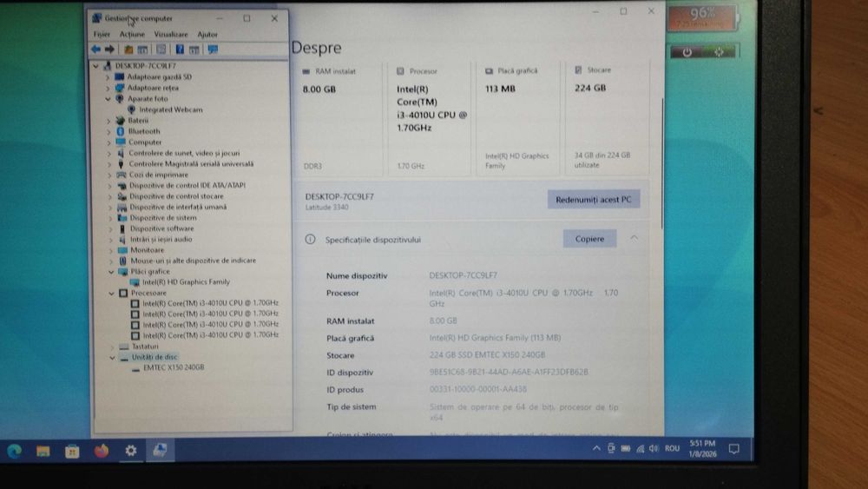
Task: Click the Dispozitive de interfață umană icon
Action: click(x=122, y=207)
